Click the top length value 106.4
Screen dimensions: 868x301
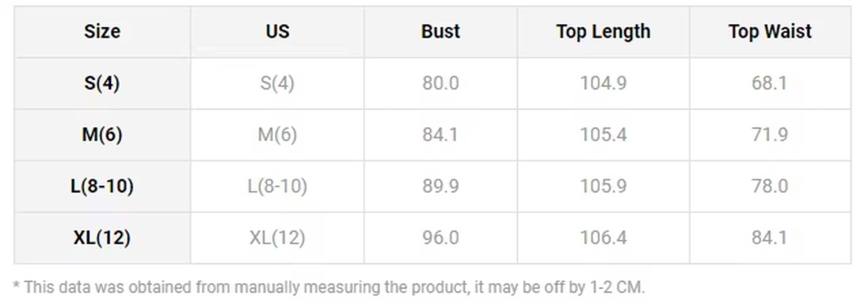pyautogui.click(x=603, y=237)
